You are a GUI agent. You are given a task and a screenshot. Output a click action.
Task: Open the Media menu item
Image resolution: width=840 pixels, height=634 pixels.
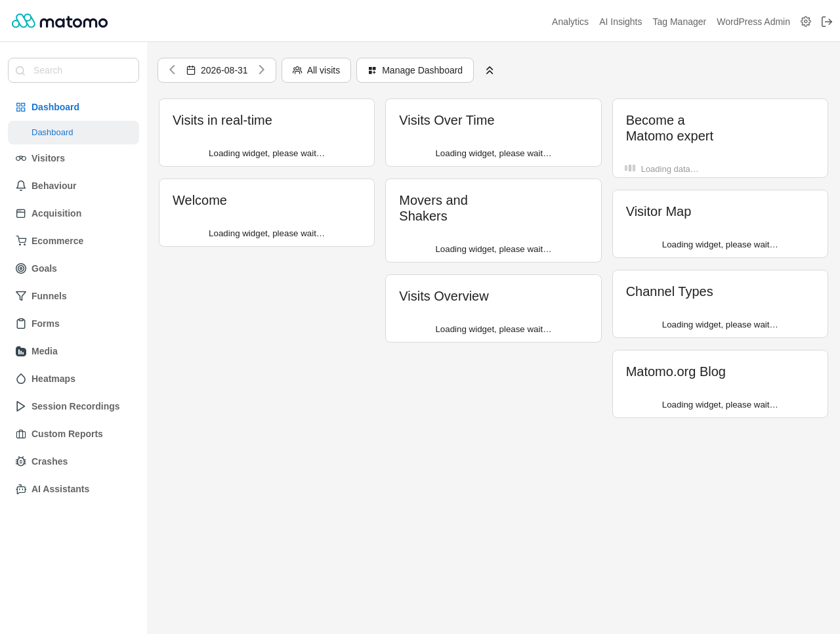73,351
